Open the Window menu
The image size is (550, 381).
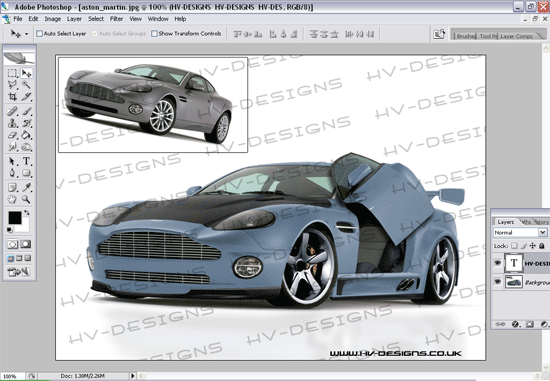(158, 19)
